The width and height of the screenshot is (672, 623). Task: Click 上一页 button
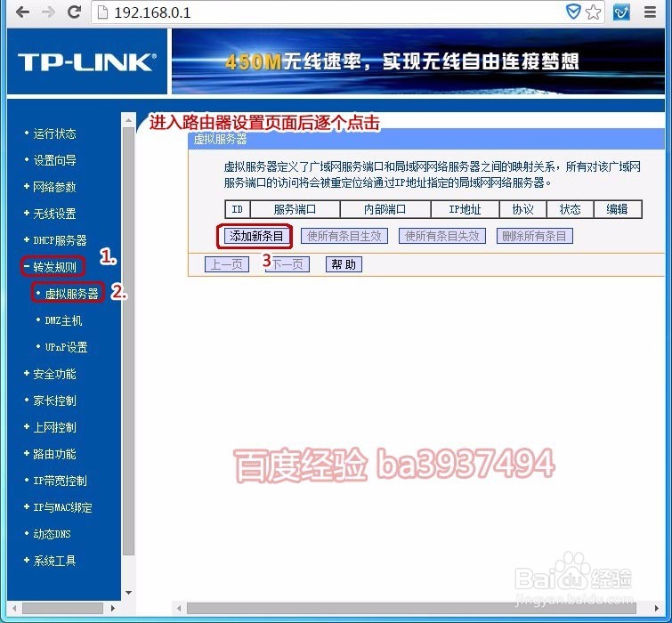click(227, 264)
